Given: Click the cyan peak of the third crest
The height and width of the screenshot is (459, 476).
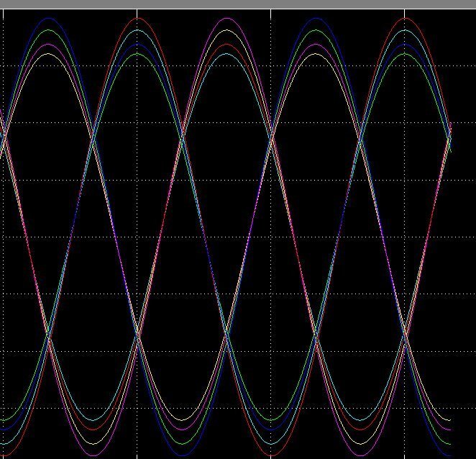Looking at the screenshot, I should tap(227, 54).
